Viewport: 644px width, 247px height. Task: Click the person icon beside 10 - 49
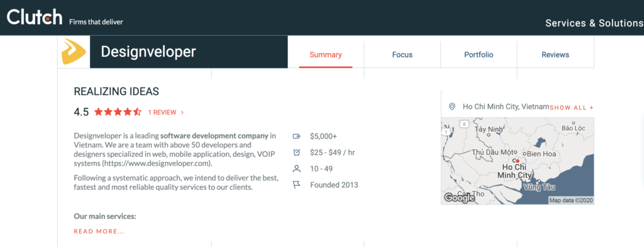tap(296, 169)
